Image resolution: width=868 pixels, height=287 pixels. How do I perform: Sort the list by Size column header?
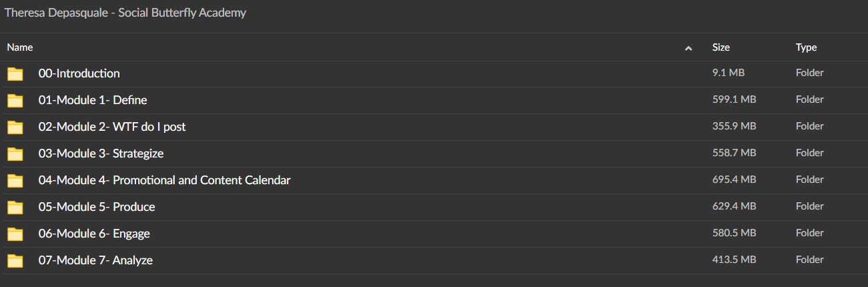pos(721,47)
